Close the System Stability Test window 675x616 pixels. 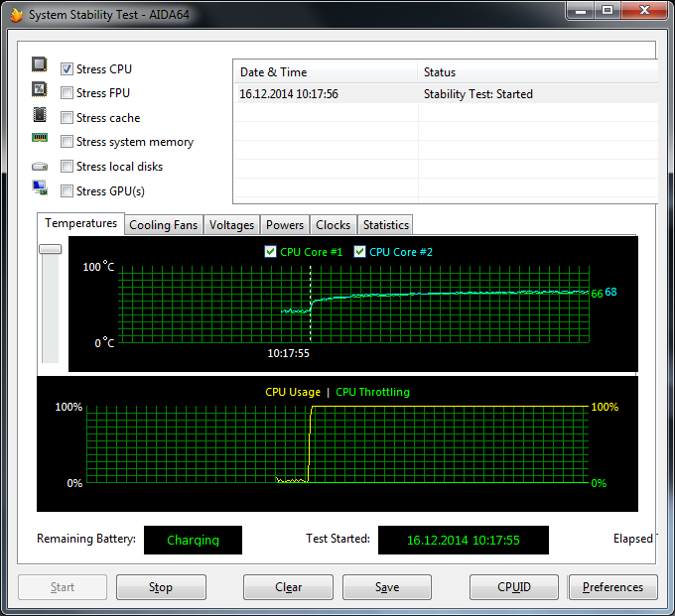click(644, 11)
